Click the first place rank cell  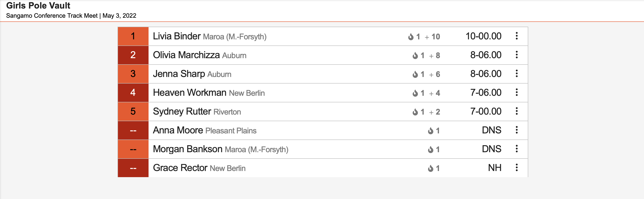tap(133, 36)
